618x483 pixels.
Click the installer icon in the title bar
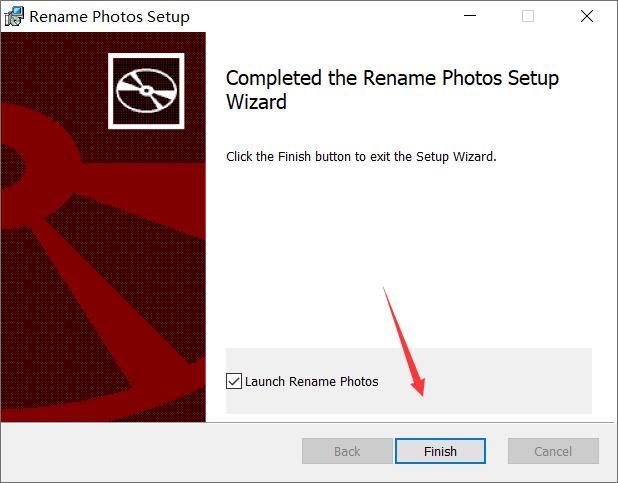click(14, 16)
